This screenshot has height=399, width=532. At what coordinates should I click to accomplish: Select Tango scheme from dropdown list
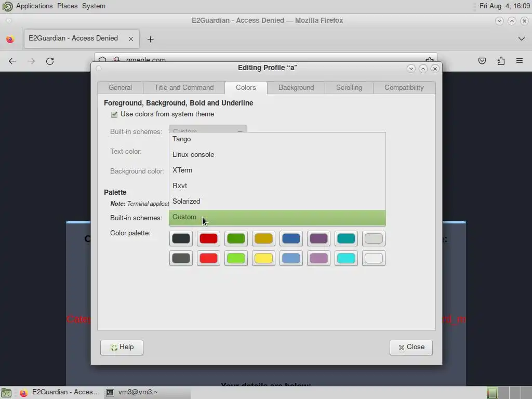(x=277, y=139)
